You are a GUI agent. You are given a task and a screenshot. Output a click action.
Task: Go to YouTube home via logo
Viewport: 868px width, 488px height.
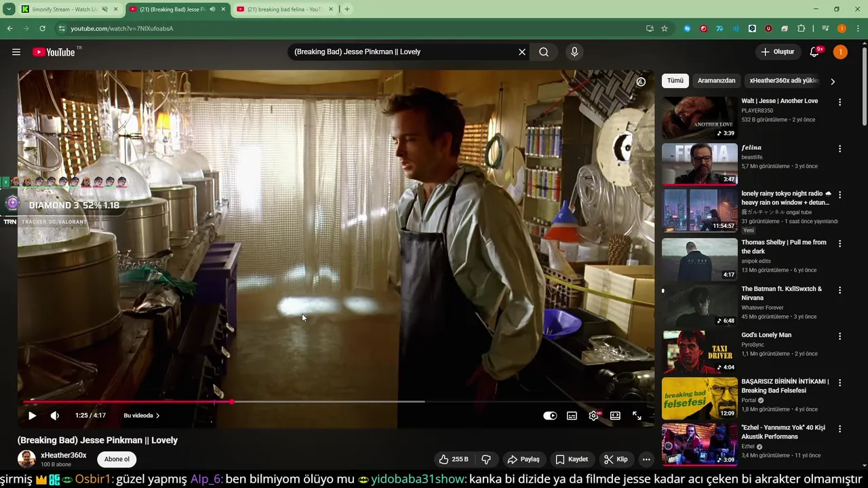[54, 52]
